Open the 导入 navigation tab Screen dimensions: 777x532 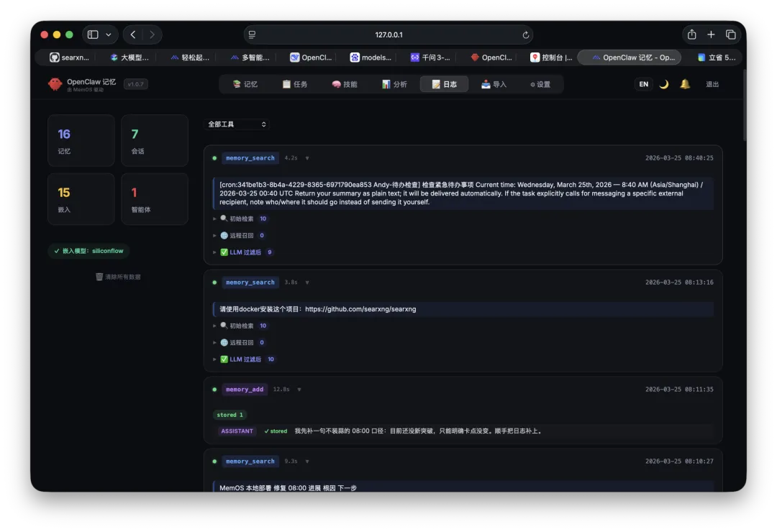click(494, 84)
